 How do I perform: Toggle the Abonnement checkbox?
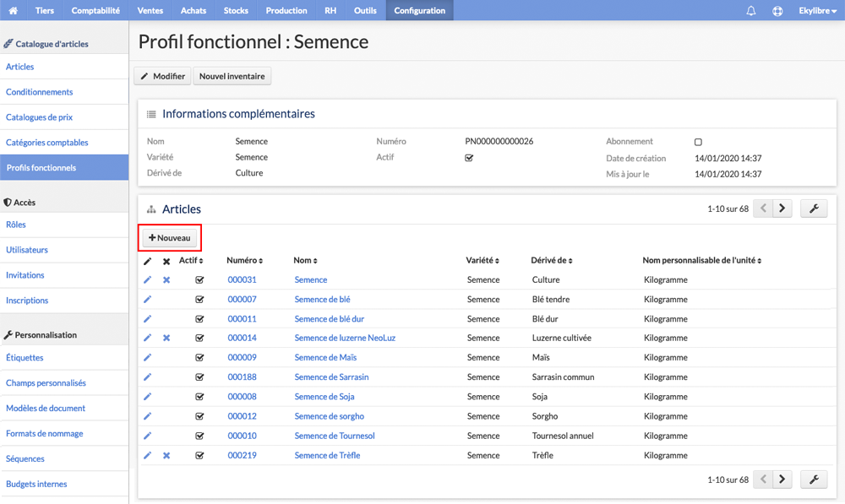point(698,142)
